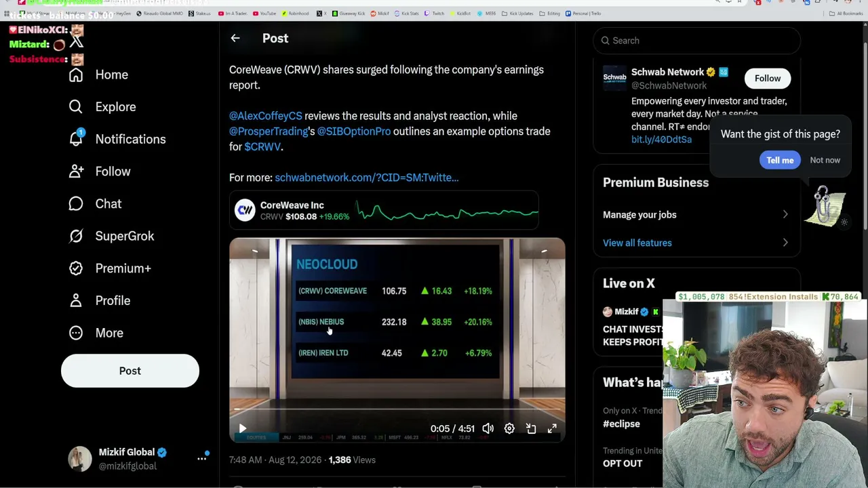Open Explore via magnifier icon
Image resolution: width=868 pixels, height=488 pixels.
tap(76, 107)
